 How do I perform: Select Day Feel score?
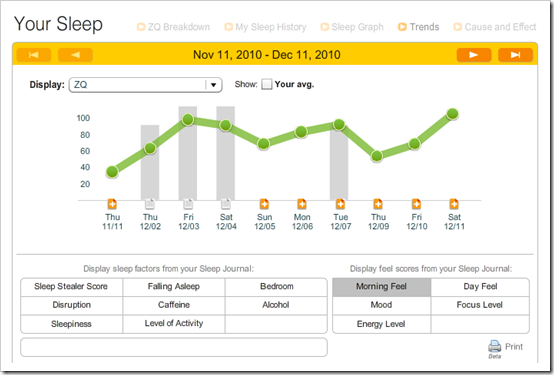coord(480,287)
